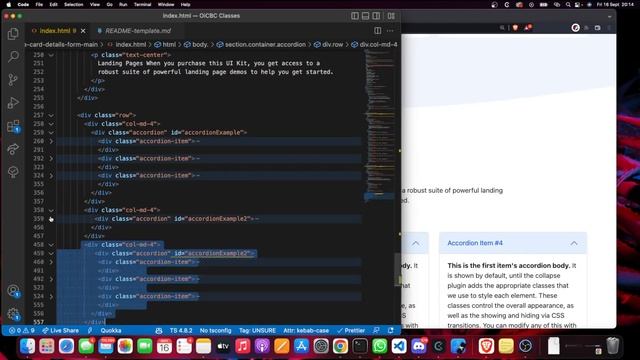
Task: Open the File menu
Action: pyautogui.click(x=39, y=4)
